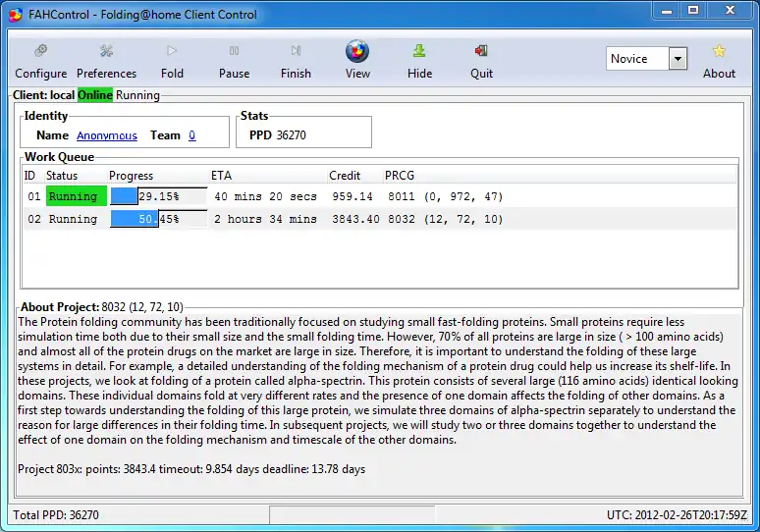This screenshot has width=760, height=532.
Task: Click the 29.15% progress bar
Action: [x=157, y=196]
